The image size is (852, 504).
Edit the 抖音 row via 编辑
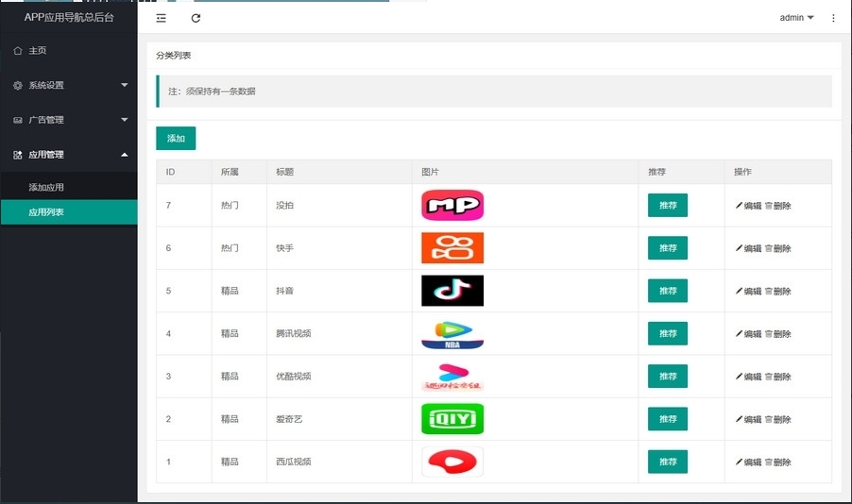[748, 291]
